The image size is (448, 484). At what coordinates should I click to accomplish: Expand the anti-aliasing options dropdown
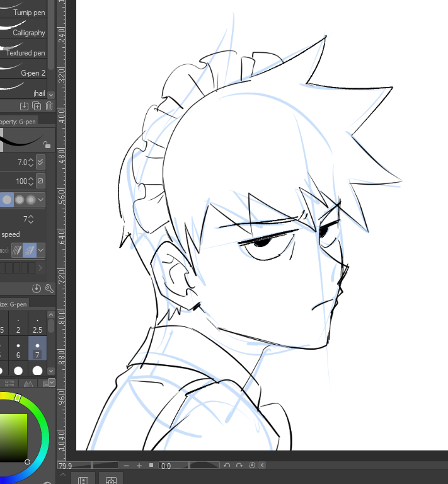click(x=41, y=200)
